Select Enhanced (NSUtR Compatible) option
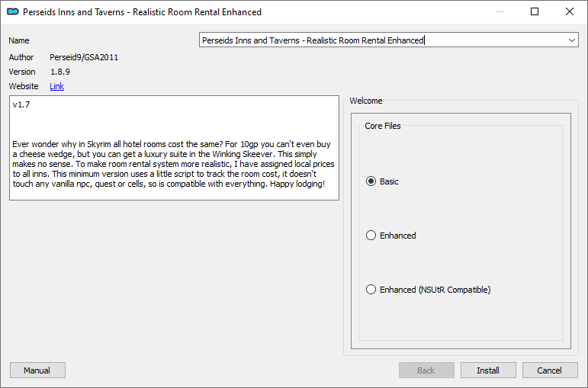 coord(429,290)
